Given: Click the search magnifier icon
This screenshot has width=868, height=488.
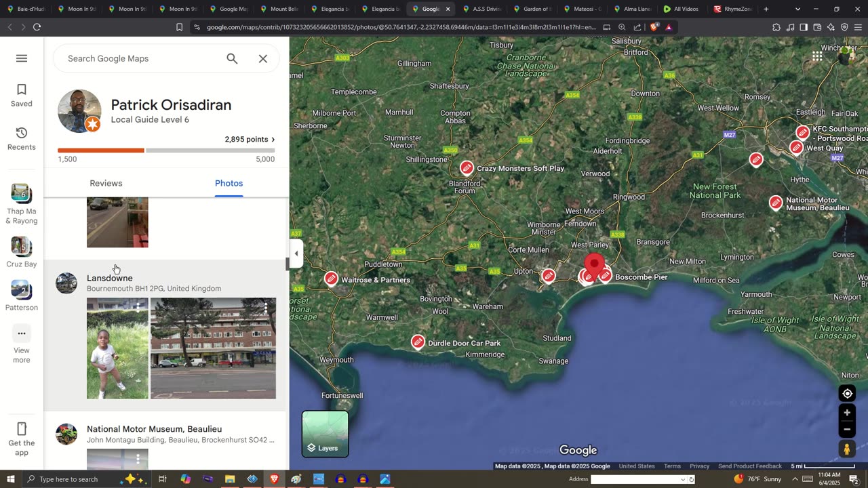Looking at the screenshot, I should [232, 58].
